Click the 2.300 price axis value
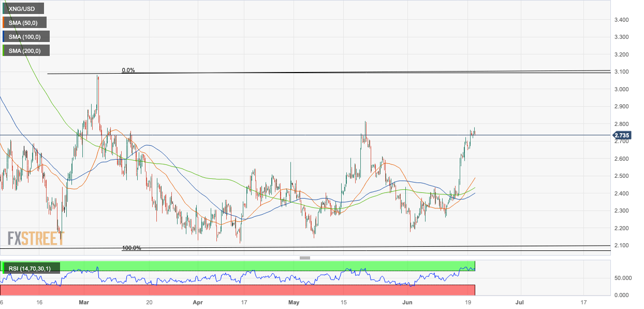Screen dimensions: 644x309 click(622, 211)
